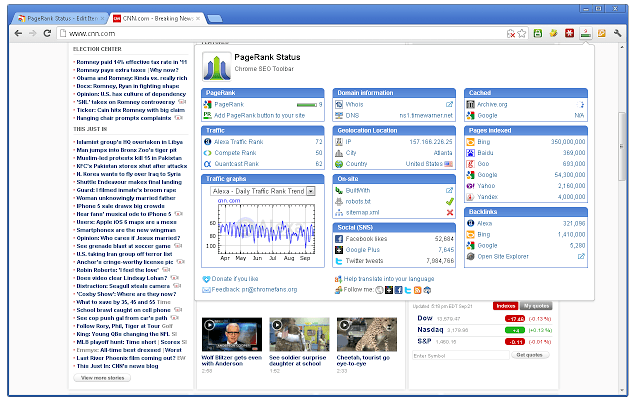
Task: Play Cheetah, tourist go eye-to-eye thumbnail
Action: (367, 334)
